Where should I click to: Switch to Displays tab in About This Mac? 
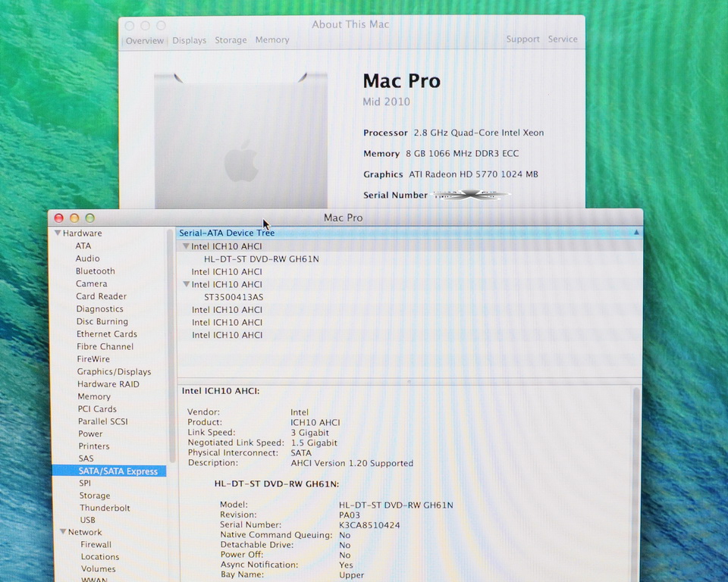pos(189,40)
